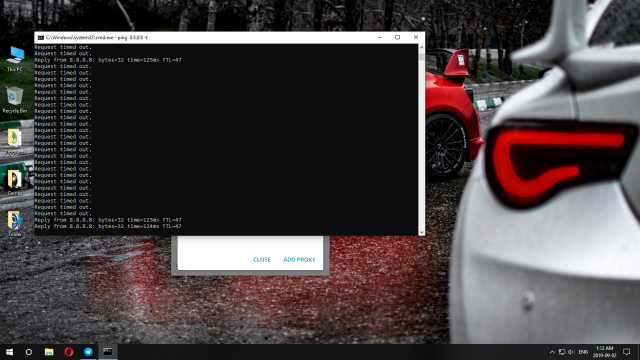Open the volume speaker tray icon

571,352
